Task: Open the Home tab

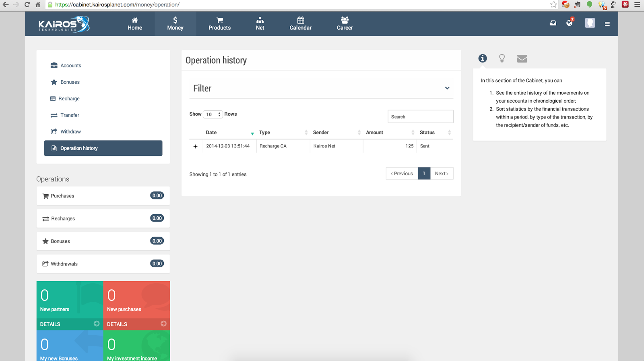Action: [x=135, y=24]
